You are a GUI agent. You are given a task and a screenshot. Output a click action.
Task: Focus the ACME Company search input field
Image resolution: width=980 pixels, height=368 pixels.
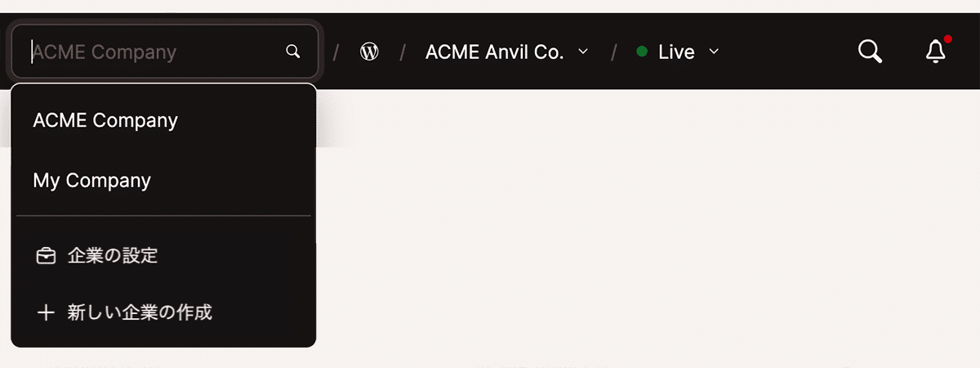point(164,52)
